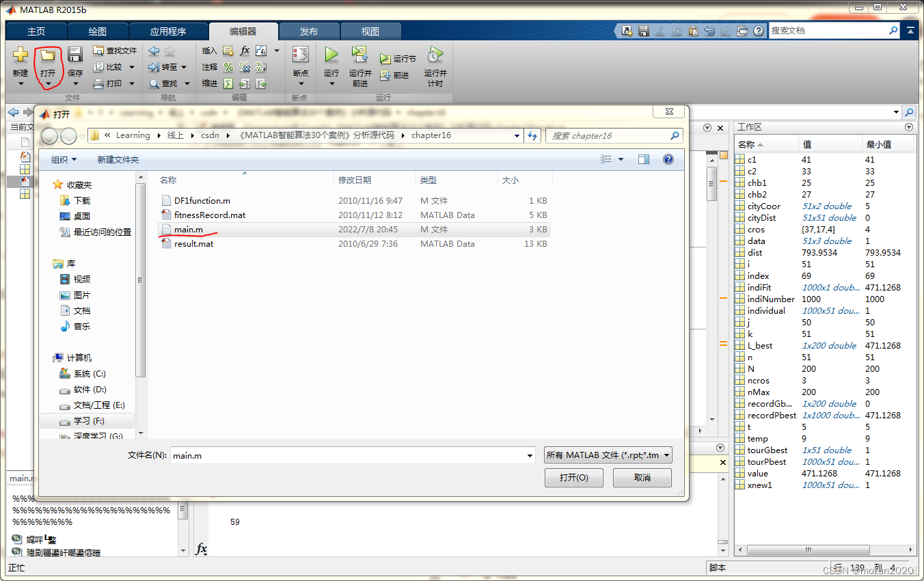Click Run Section (运行节)
Image resolution: width=924 pixels, height=581 pixels.
(x=398, y=59)
